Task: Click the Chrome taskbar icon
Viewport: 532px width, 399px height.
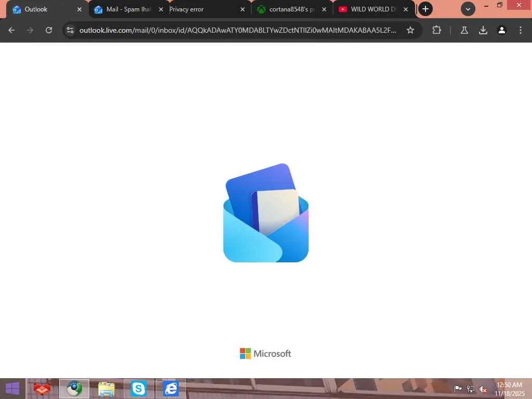Action: pos(74,389)
